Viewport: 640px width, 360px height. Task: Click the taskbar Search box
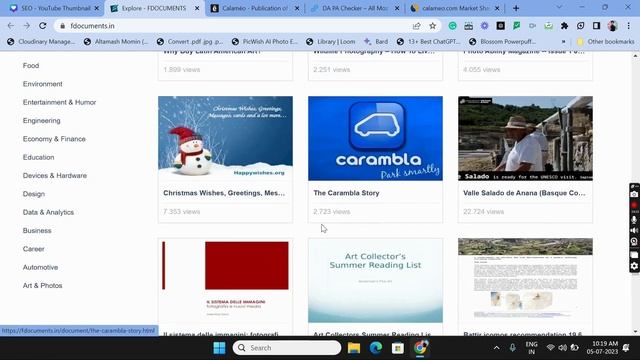pyautogui.click(x=287, y=348)
